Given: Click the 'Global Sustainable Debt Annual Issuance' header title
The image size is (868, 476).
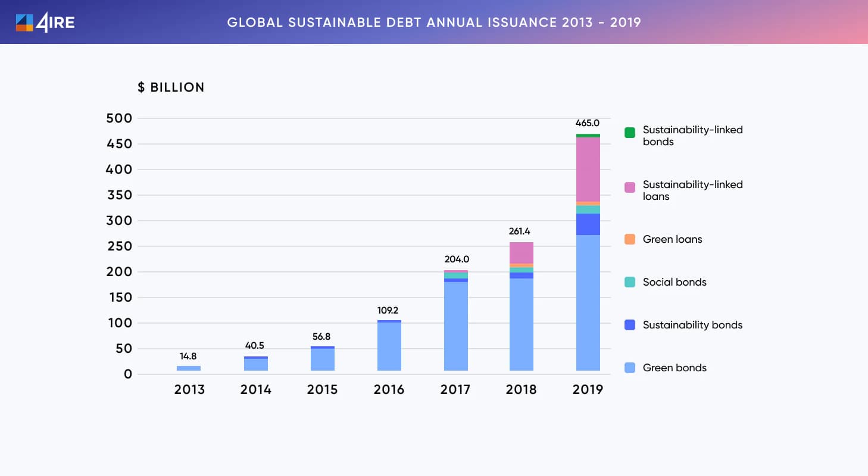Looking at the screenshot, I should tap(434, 23).
